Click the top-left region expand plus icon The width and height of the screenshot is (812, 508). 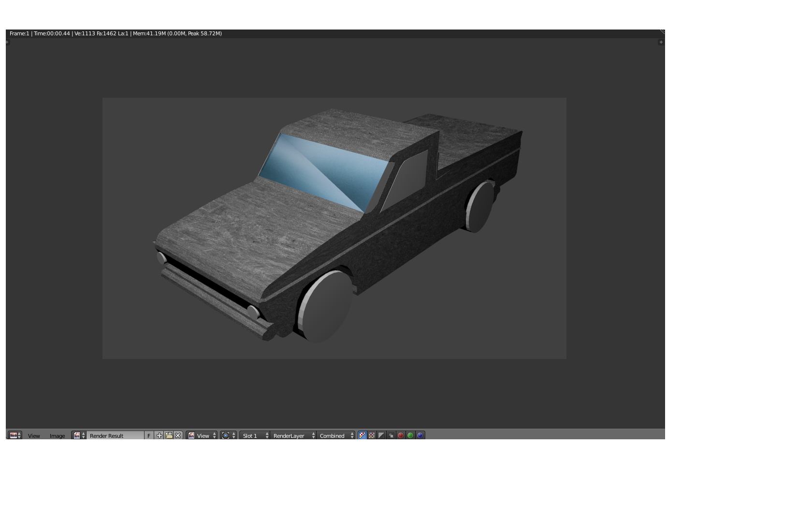(7, 42)
